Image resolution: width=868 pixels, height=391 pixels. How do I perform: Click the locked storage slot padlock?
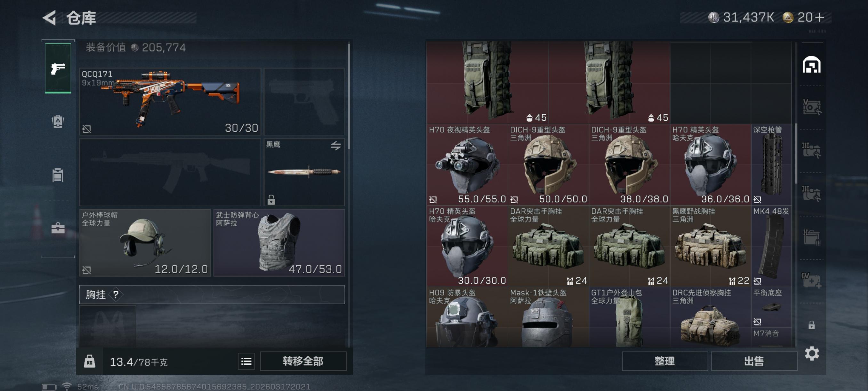(811, 325)
